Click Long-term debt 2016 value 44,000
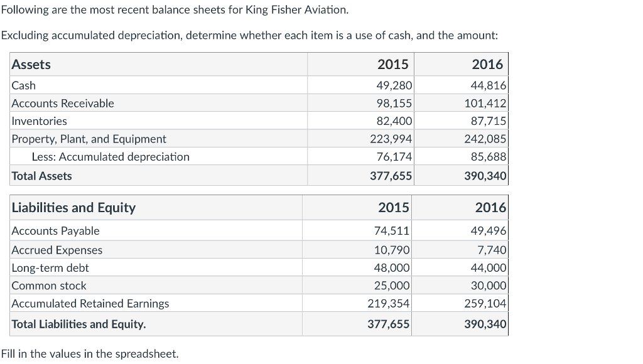Viewport: 643px width, 364px height. pyautogui.click(x=488, y=268)
